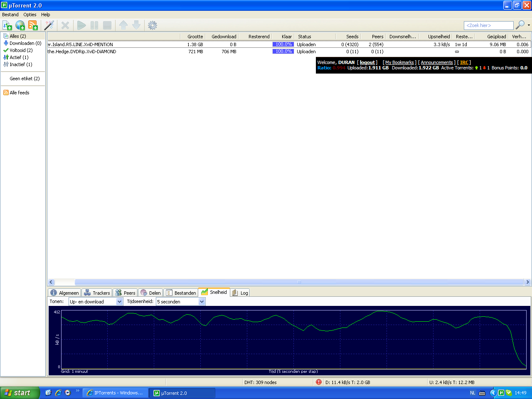
Task: Click the red network warning status icon
Action: click(319, 382)
